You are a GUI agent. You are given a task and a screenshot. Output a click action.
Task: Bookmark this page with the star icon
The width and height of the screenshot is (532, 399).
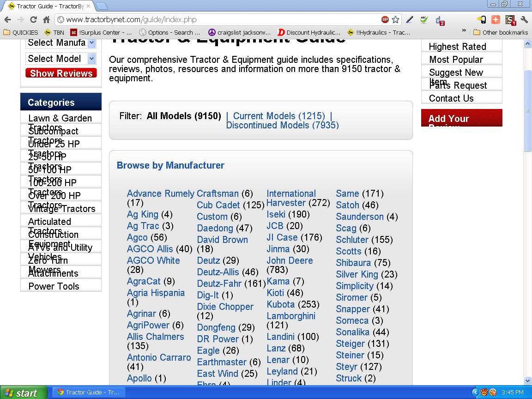coord(396,20)
